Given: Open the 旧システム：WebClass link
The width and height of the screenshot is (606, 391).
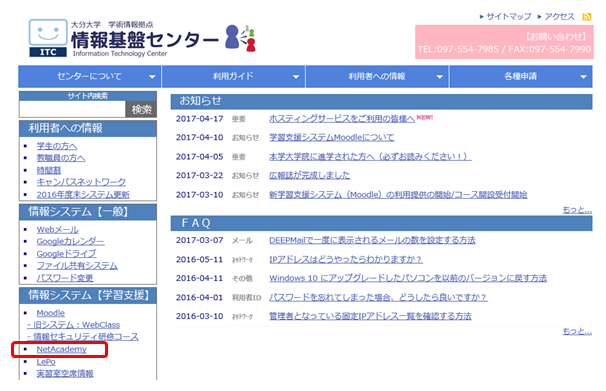Looking at the screenshot, I should point(73,325).
